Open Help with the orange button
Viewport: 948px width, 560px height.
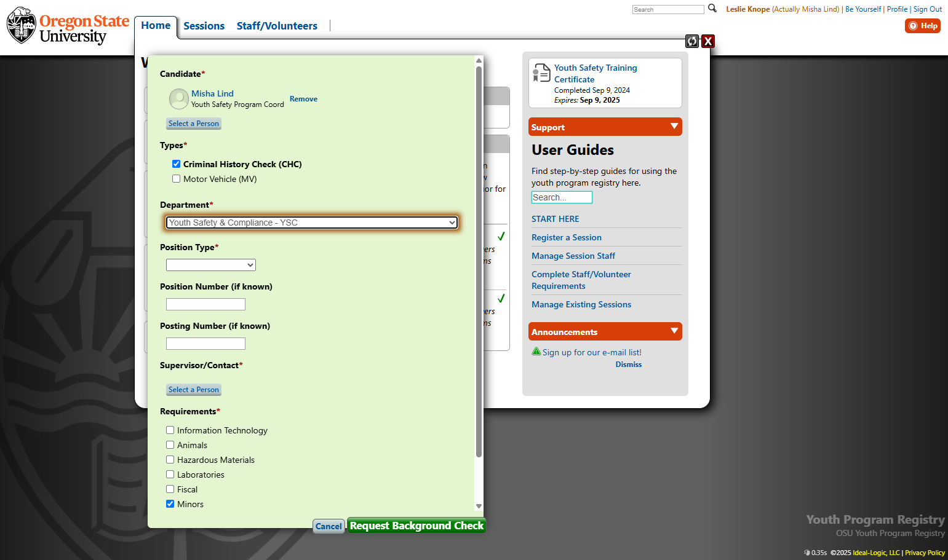tap(923, 26)
